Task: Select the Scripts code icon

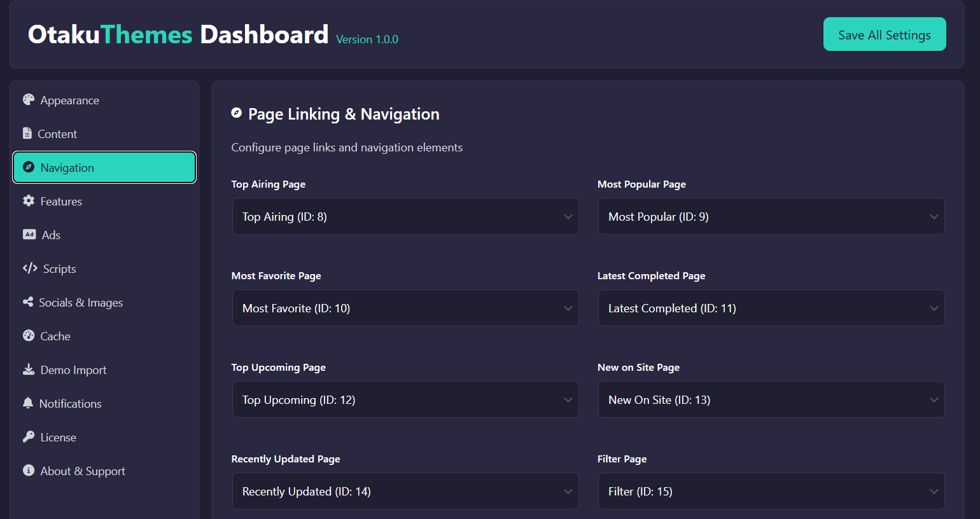Action: tap(29, 268)
